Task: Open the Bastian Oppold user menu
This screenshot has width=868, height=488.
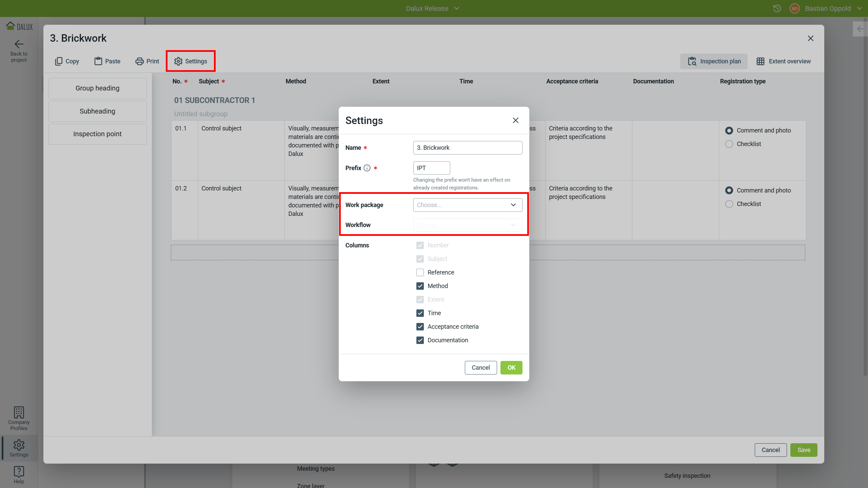Action: tap(827, 8)
